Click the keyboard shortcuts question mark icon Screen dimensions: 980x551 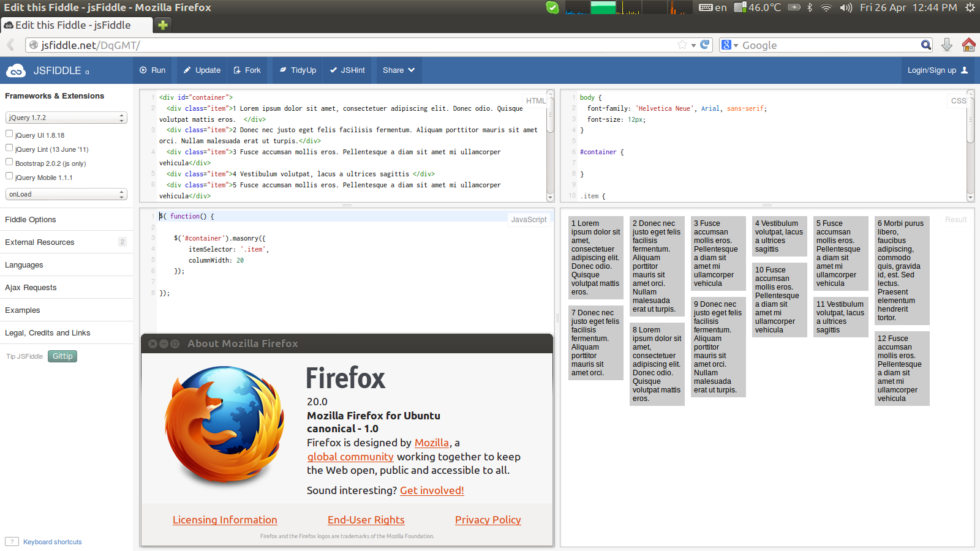pos(12,542)
